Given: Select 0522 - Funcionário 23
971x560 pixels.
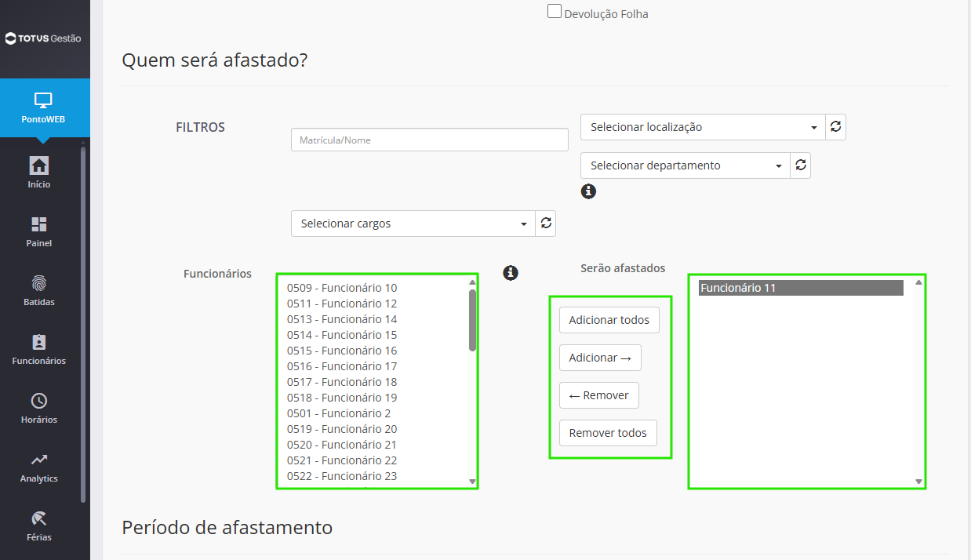Looking at the screenshot, I should point(342,476).
